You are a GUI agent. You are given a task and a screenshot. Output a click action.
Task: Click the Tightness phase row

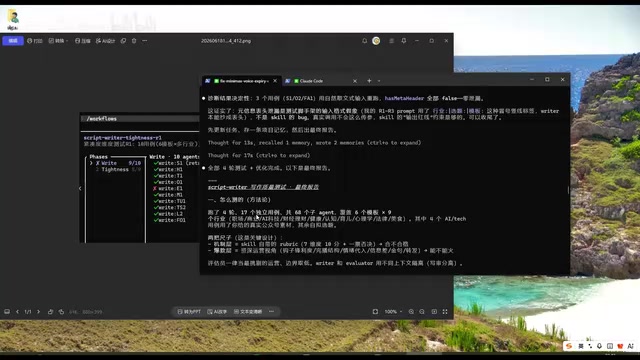click(118, 169)
